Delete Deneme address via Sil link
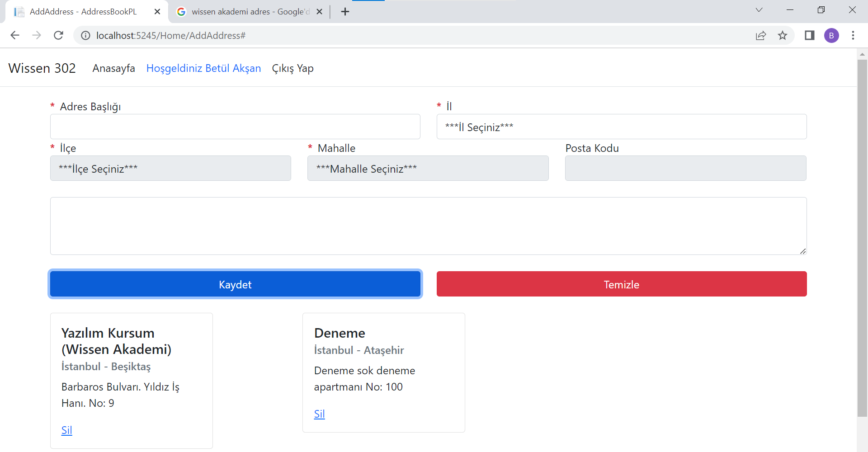This screenshot has width=868, height=452. pos(319,414)
